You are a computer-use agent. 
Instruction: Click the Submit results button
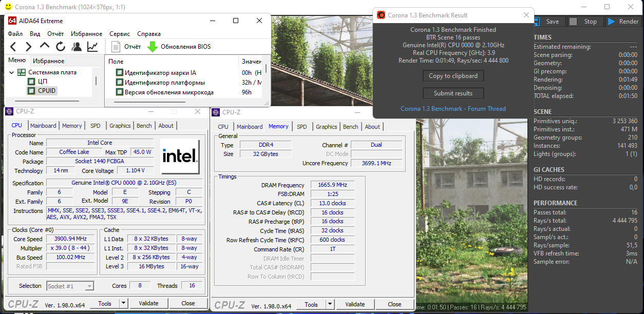coord(453,93)
